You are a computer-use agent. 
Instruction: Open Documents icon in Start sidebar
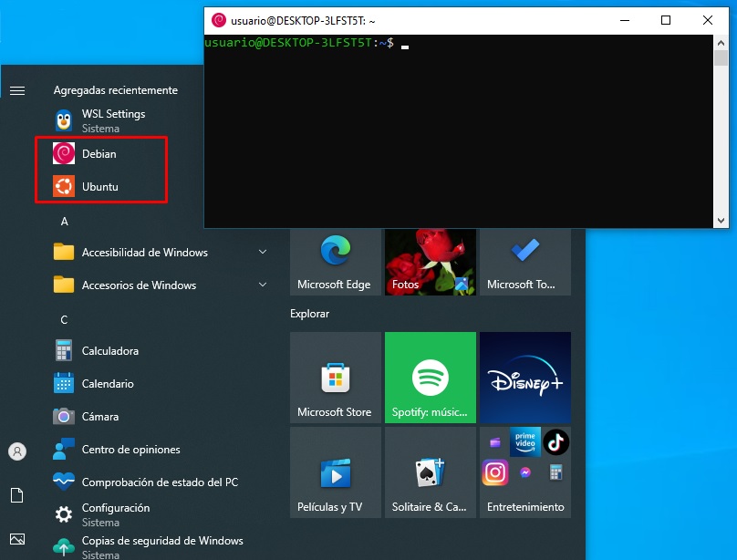[17, 495]
